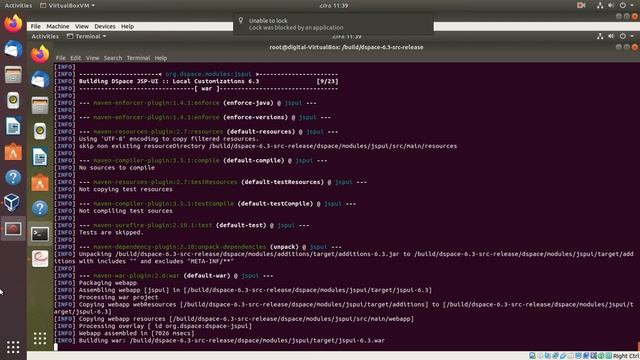Click the screen recording indicator in the host top bar

581,5
